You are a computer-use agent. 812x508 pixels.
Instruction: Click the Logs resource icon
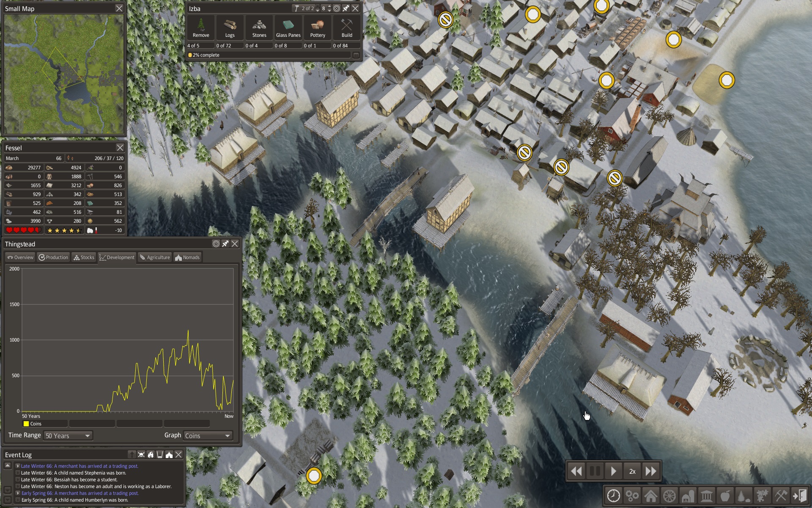230,28
